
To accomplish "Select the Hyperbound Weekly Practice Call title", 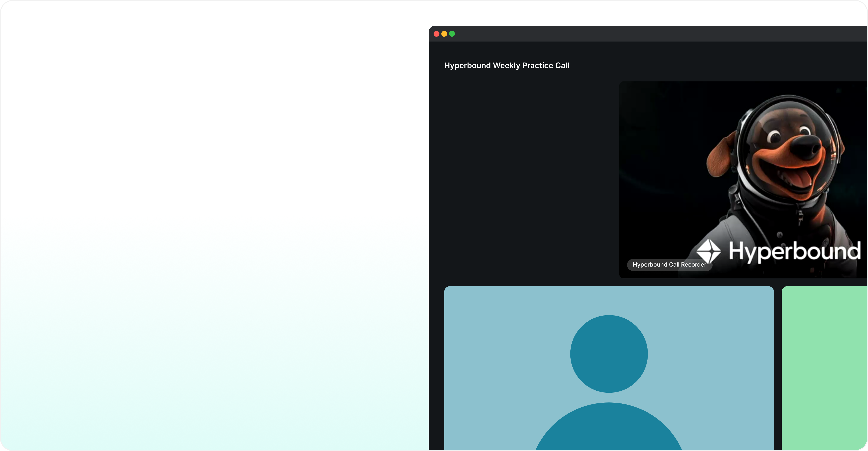I will (506, 65).
